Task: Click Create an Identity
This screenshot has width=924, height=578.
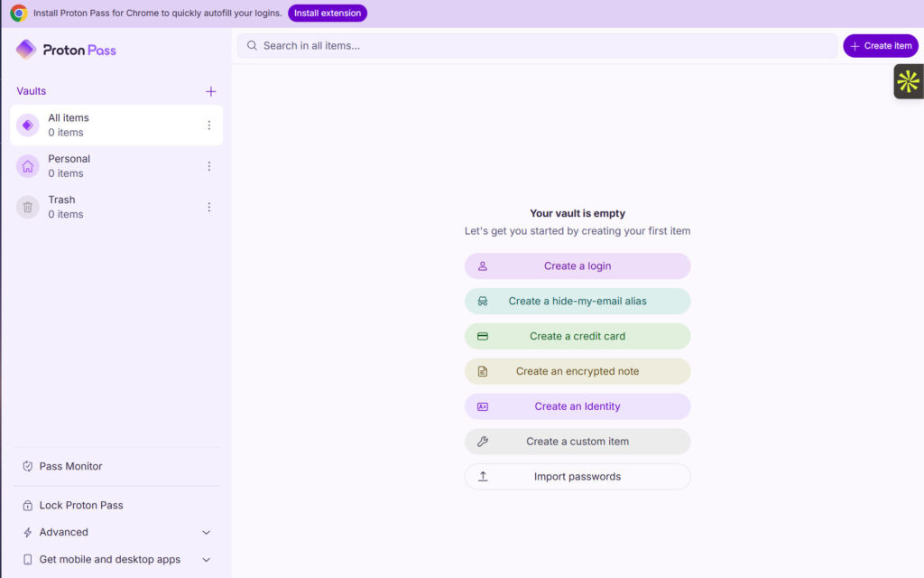Action: [x=577, y=406]
